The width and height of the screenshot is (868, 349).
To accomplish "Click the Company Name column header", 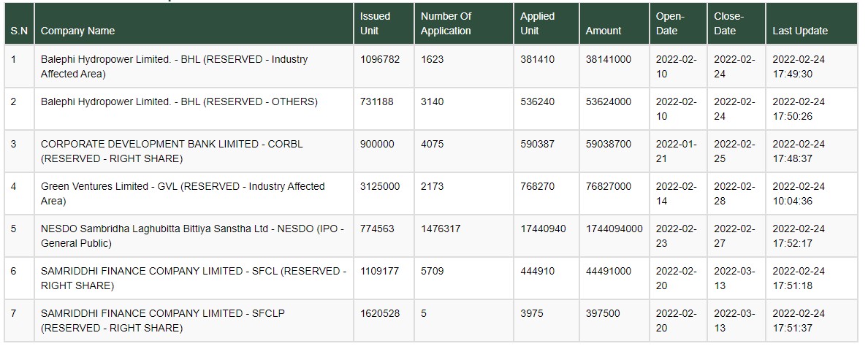I will pyautogui.click(x=77, y=31).
